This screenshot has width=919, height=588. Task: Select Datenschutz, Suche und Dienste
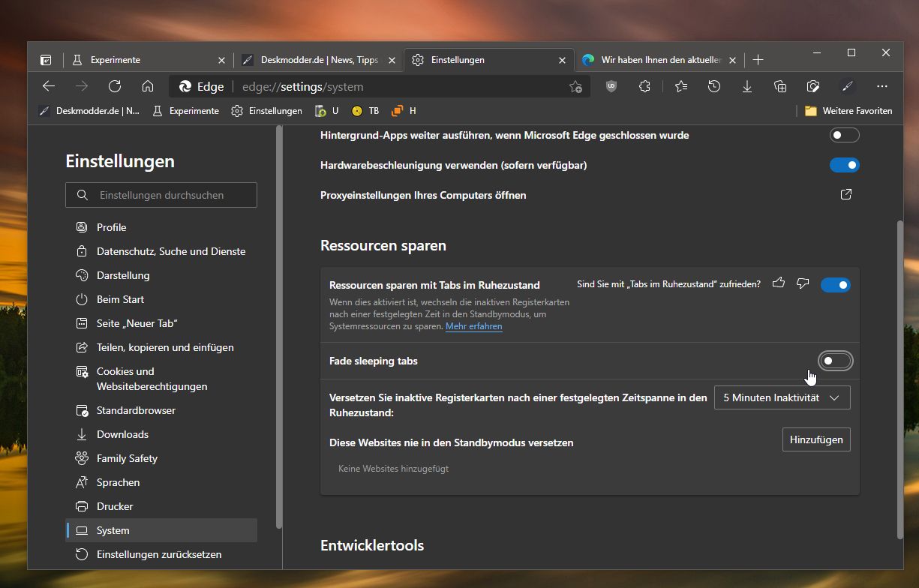pos(161,251)
